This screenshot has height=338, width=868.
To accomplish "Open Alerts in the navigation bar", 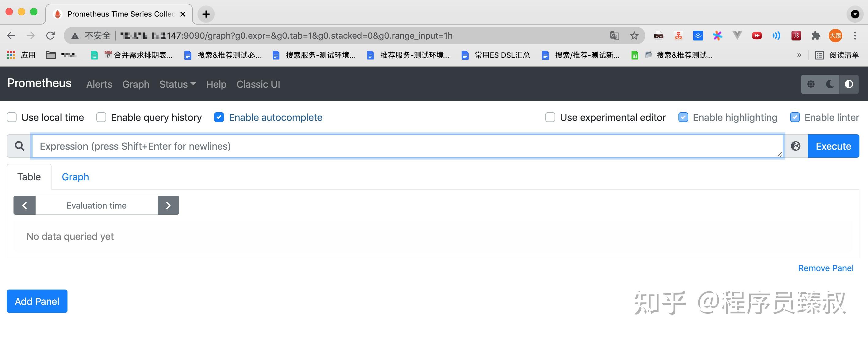I will (x=99, y=84).
